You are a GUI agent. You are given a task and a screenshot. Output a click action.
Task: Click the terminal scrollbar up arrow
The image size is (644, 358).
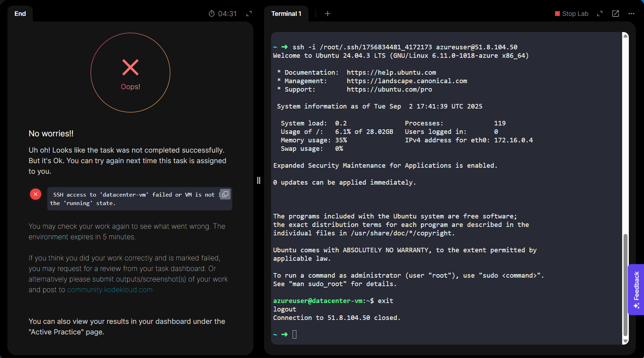coord(625,36)
